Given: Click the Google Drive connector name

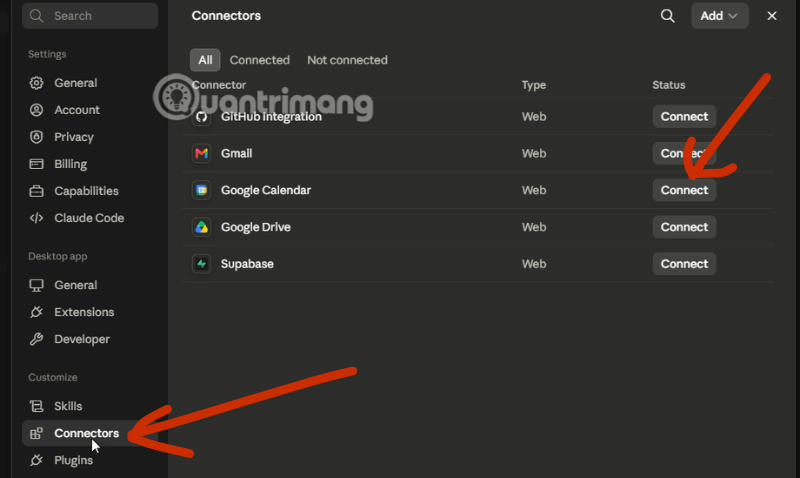Looking at the screenshot, I should point(256,227).
